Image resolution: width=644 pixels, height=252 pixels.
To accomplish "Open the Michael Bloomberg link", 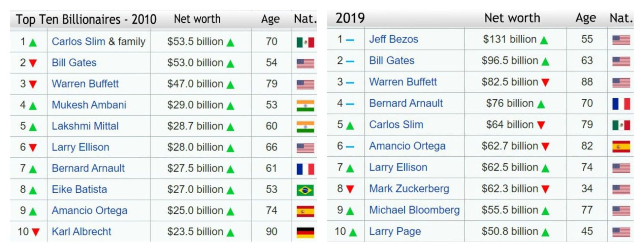I will pyautogui.click(x=414, y=210).
